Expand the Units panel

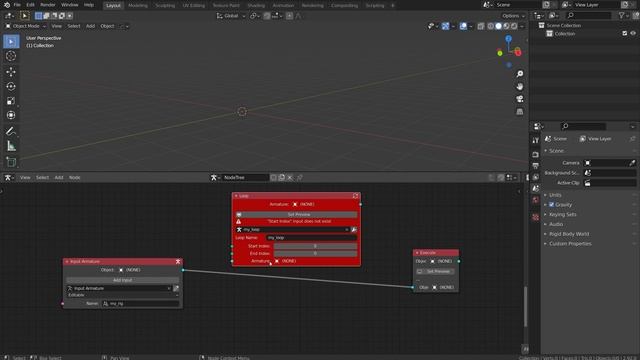(555, 195)
